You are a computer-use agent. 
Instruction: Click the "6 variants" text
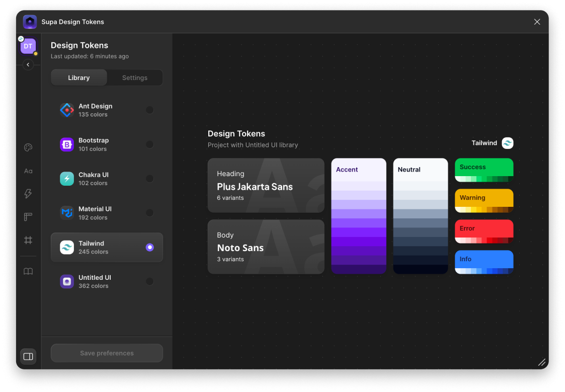pos(230,198)
